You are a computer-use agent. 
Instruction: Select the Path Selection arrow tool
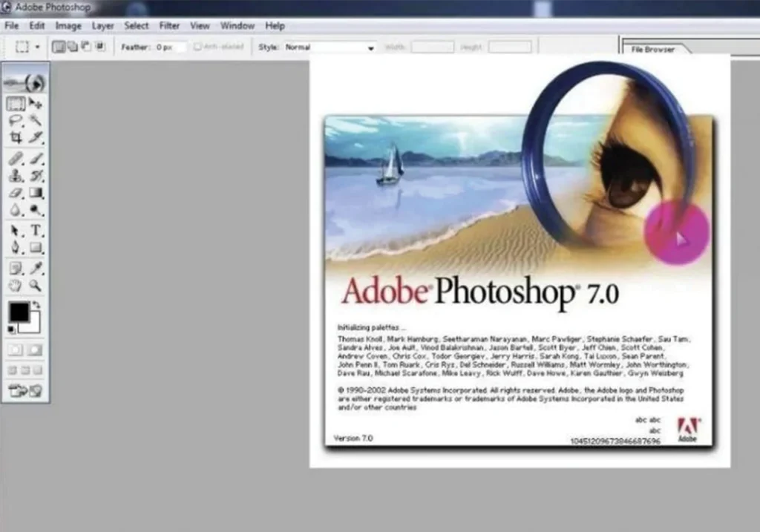[16, 231]
